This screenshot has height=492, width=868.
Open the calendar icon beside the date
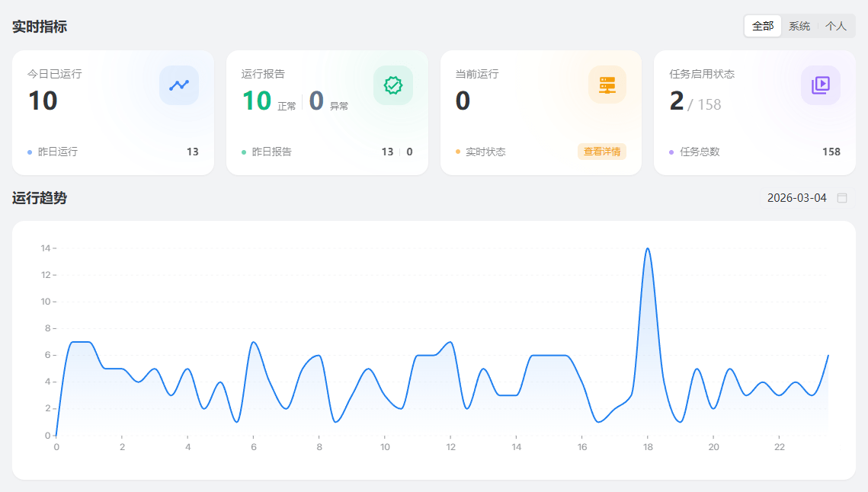tap(842, 198)
